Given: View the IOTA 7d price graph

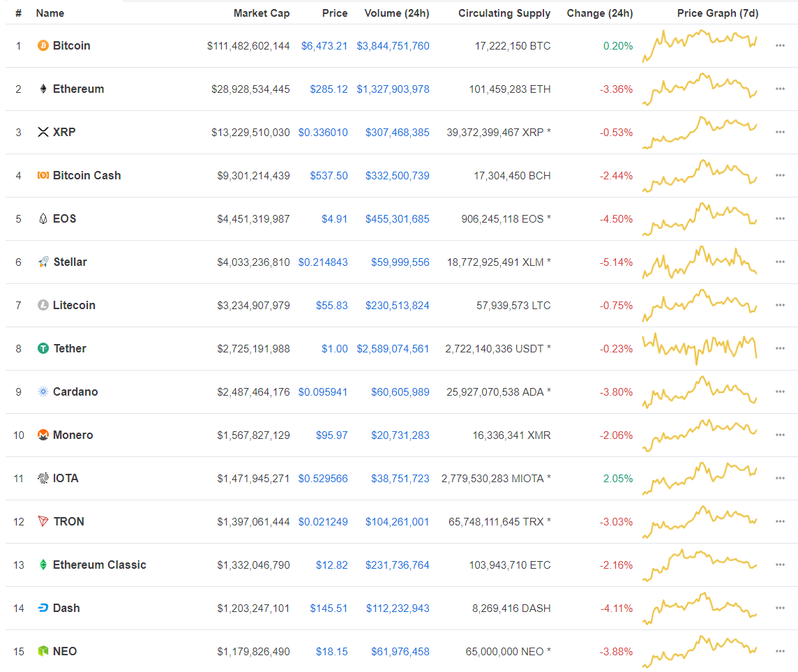Looking at the screenshot, I should pyautogui.click(x=700, y=479).
